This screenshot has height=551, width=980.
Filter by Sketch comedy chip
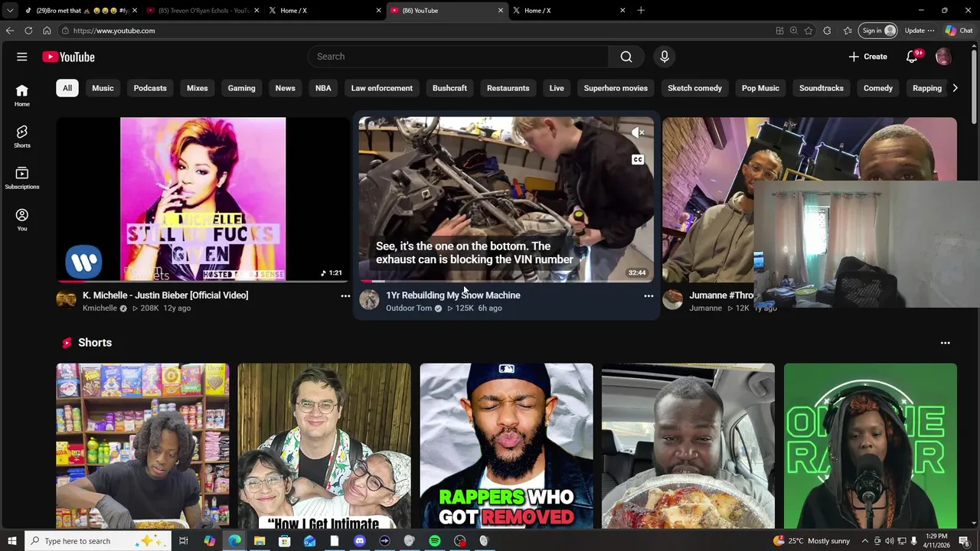(694, 88)
